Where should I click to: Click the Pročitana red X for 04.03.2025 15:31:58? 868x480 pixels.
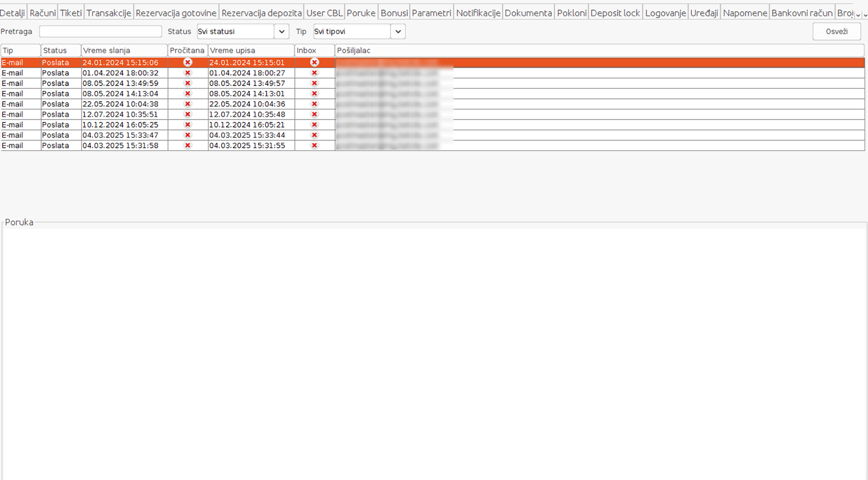[188, 145]
